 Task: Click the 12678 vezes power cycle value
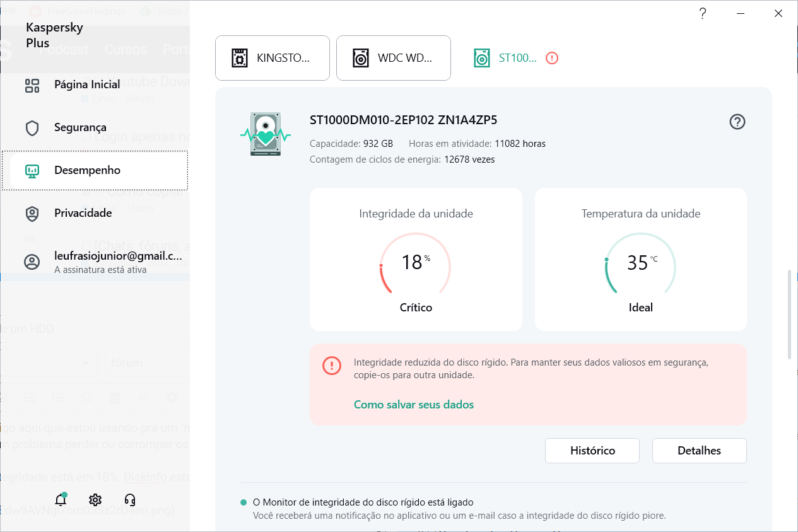[x=469, y=159]
